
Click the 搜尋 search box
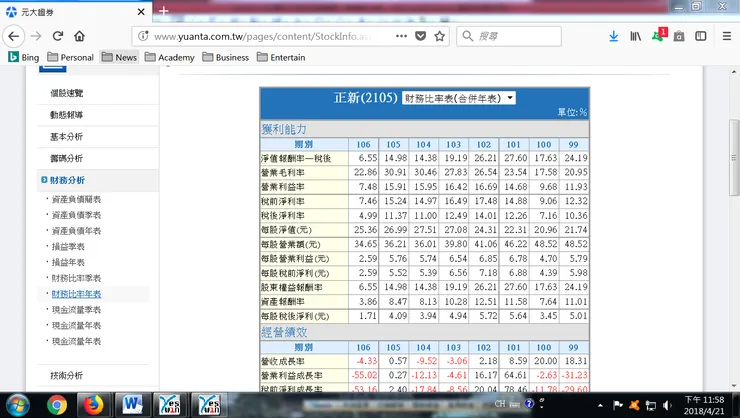[509, 36]
